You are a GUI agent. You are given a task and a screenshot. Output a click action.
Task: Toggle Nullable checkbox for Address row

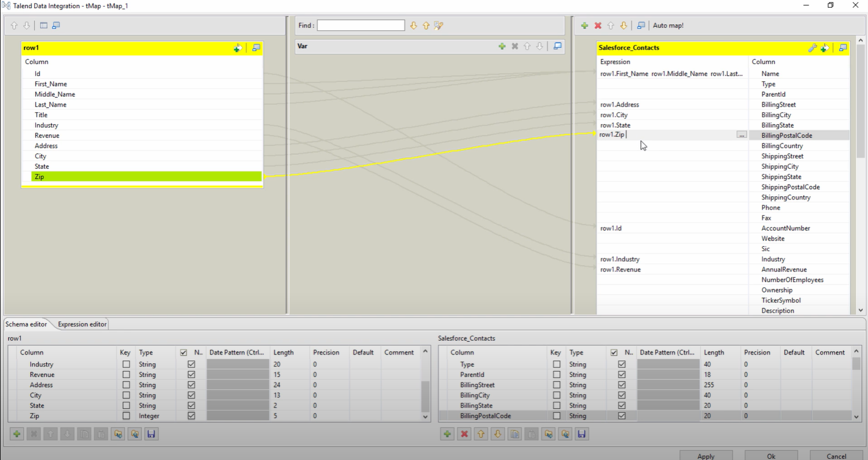point(191,385)
